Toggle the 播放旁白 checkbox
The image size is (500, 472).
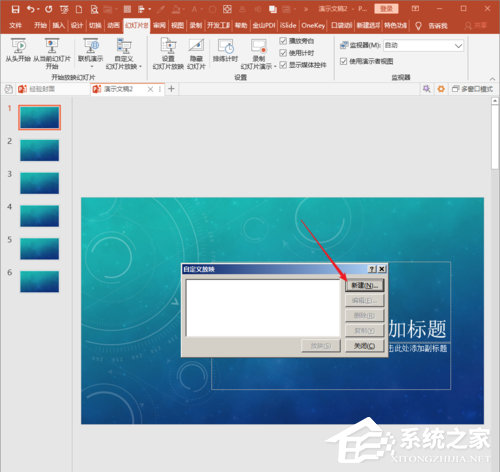tap(283, 41)
